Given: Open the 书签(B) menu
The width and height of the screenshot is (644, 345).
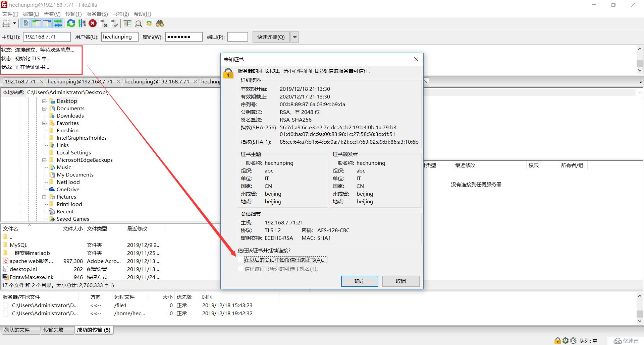Looking at the screenshot, I should click(121, 14).
